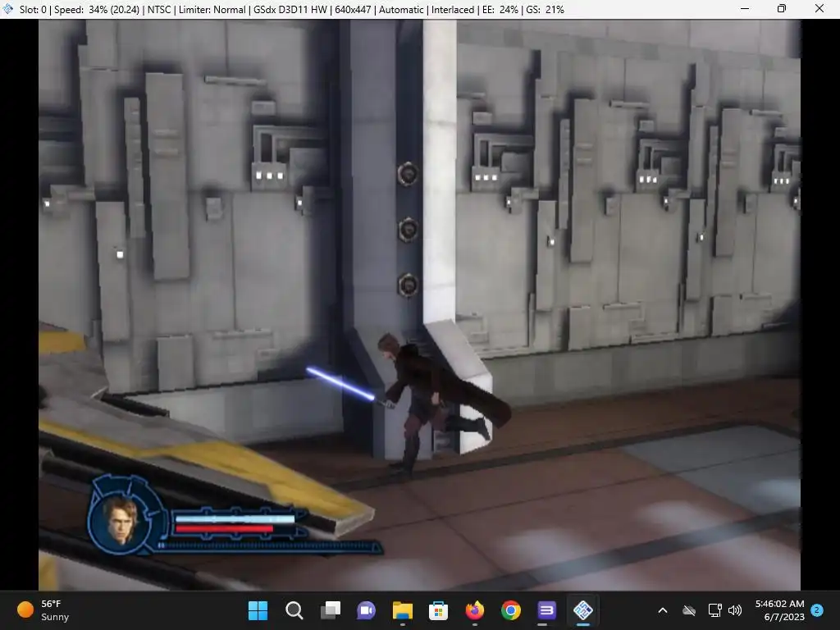
Task: Show hidden system tray icons
Action: click(663, 610)
